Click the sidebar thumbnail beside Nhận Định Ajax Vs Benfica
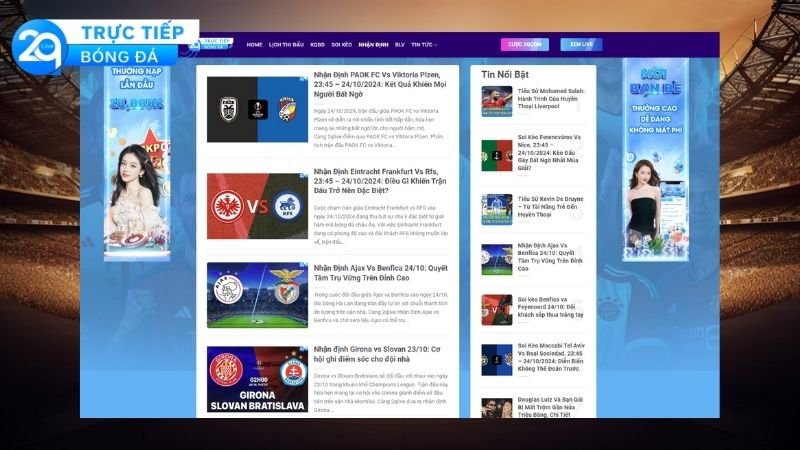 (x=496, y=259)
